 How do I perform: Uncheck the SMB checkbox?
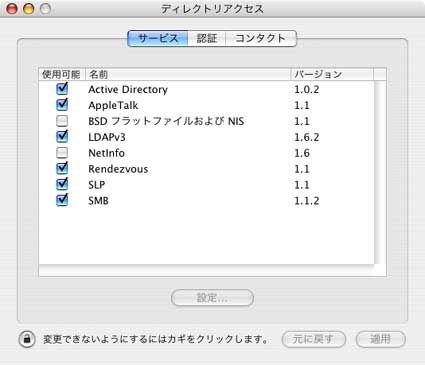click(62, 200)
